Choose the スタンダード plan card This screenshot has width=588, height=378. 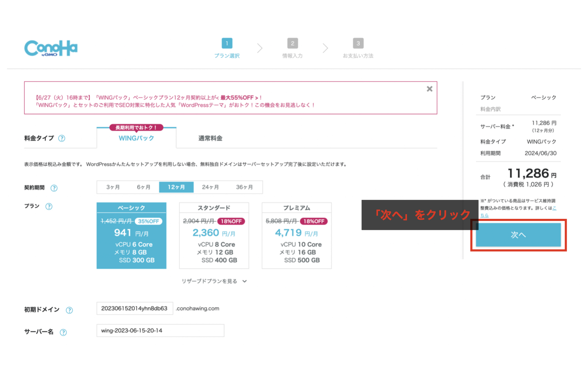[214, 236]
